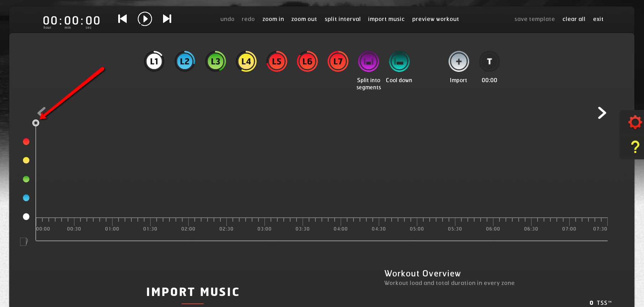
Task: Click the exit link
Action: (598, 19)
